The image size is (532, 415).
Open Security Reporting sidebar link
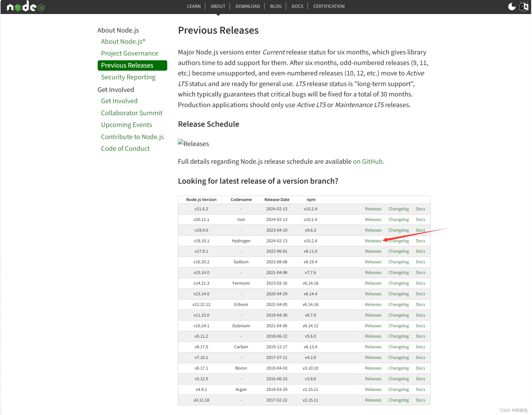point(128,77)
